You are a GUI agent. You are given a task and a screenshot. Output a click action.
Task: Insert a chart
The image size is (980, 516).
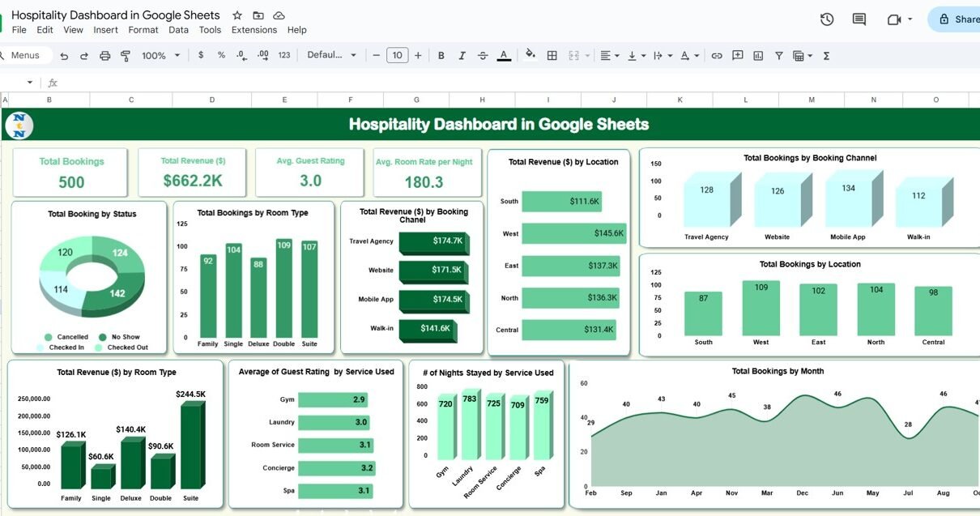[x=758, y=56]
